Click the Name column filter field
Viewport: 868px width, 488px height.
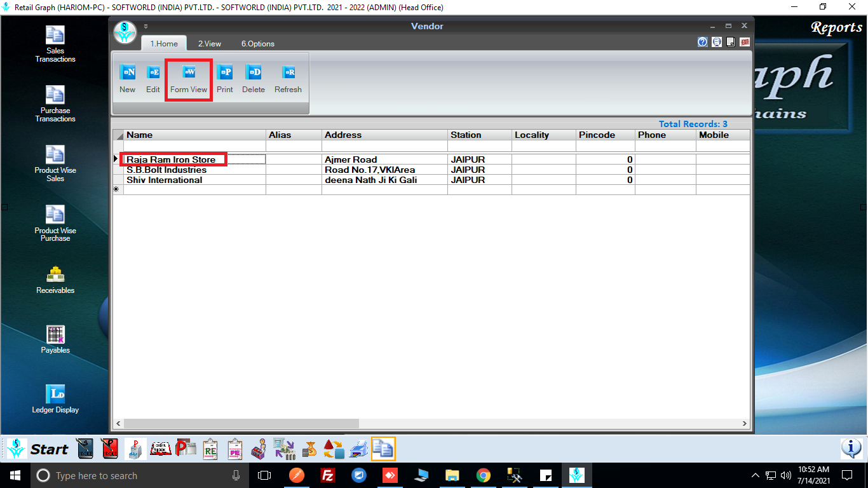(x=194, y=146)
